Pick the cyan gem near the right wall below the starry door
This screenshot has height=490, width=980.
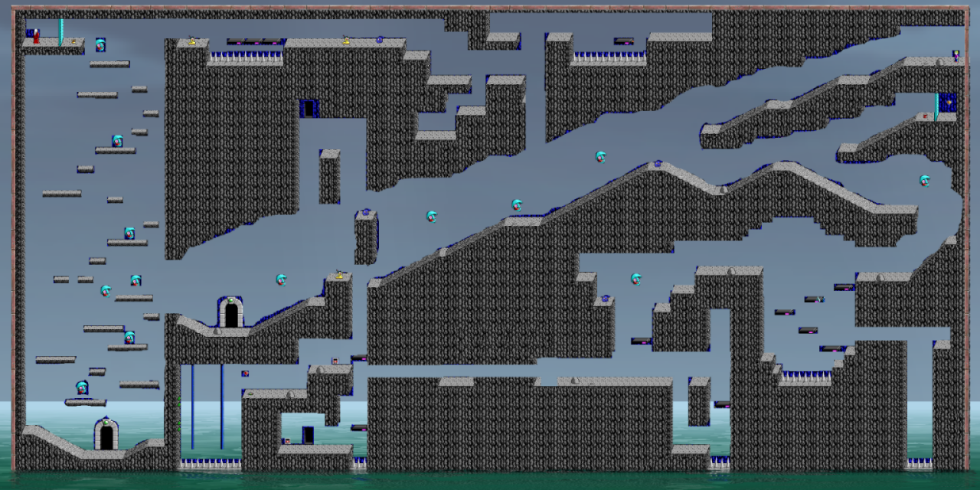pos(925,181)
